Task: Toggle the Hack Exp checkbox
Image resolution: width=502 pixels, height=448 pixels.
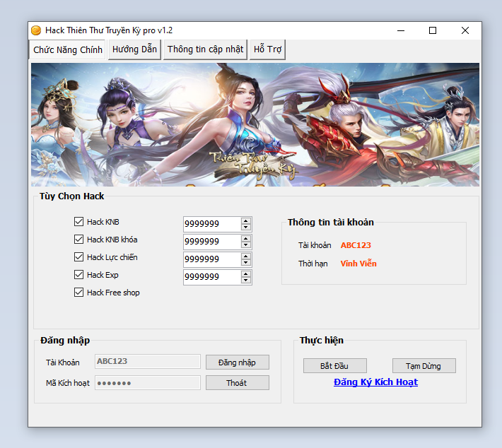Action: coord(78,275)
